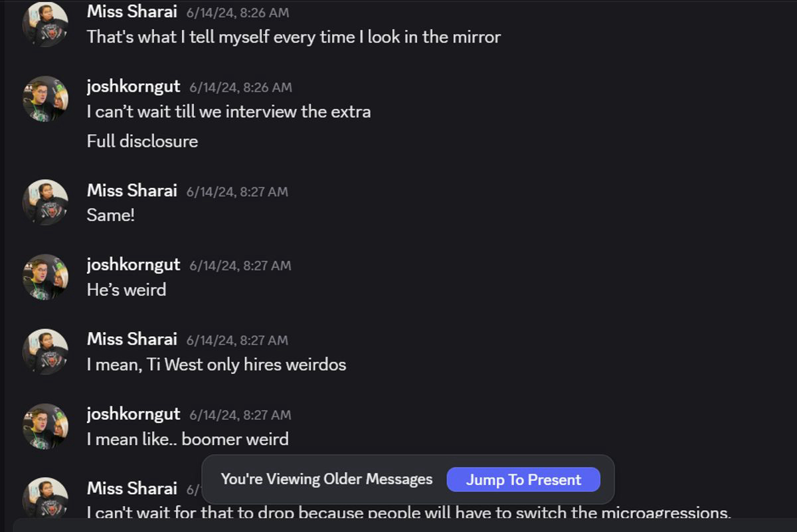797x532 pixels.
Task: Click Miss Sharai's avatar beside the Ti West message
Action: pyautogui.click(x=45, y=351)
